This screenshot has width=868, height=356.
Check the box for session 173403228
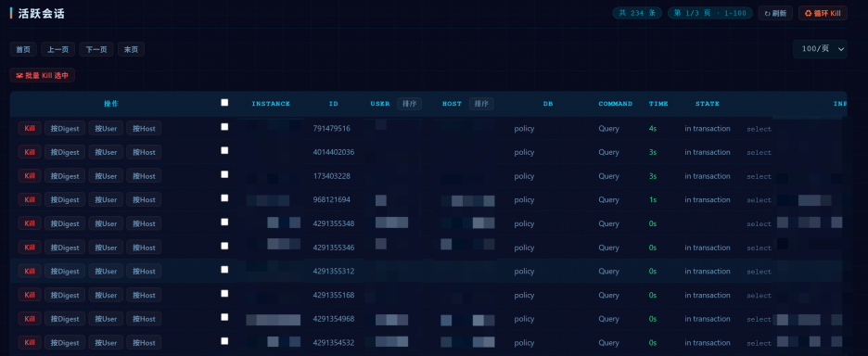point(224,174)
